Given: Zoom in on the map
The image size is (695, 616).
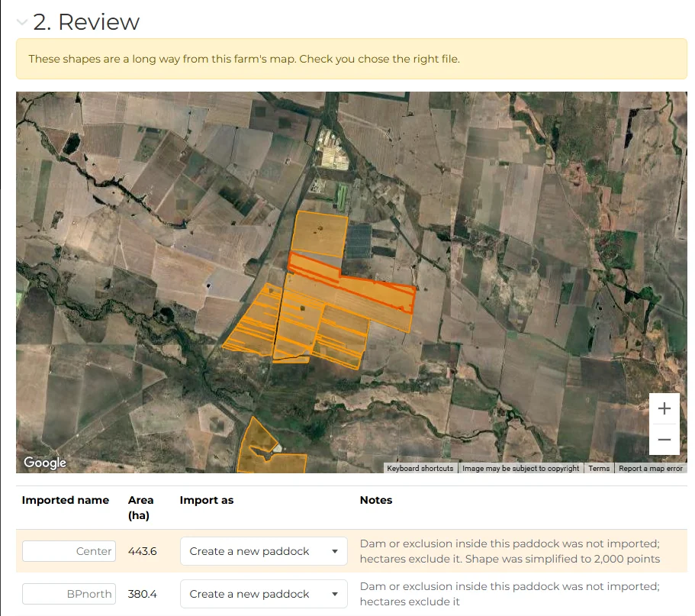Looking at the screenshot, I should pyautogui.click(x=664, y=408).
